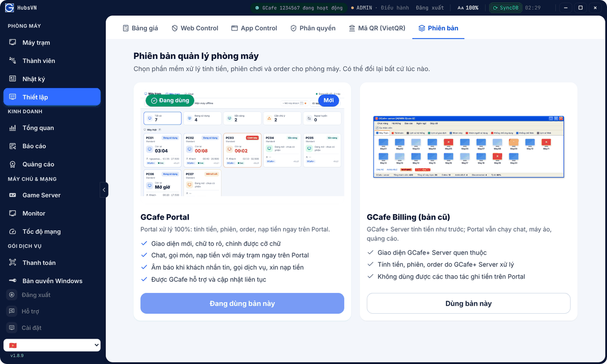Click the Quảng cáo icon in sidebar
Screen dimensions: 607x364
coord(13,164)
